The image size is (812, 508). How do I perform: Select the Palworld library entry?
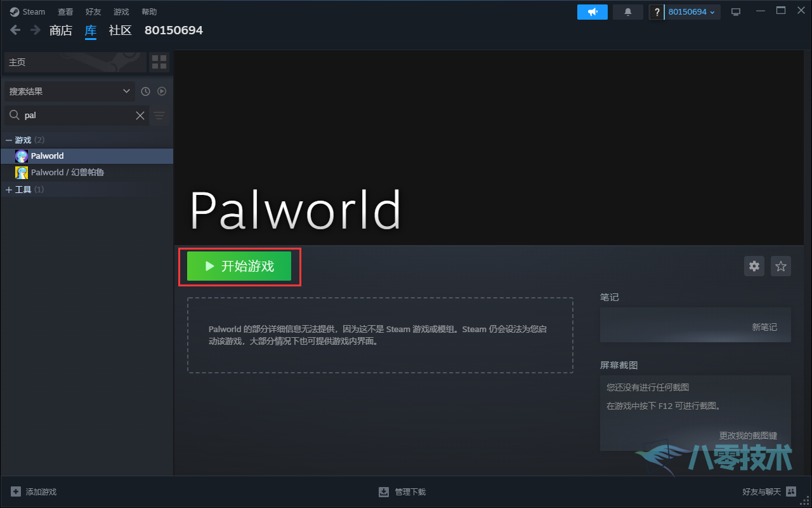pyautogui.click(x=87, y=156)
